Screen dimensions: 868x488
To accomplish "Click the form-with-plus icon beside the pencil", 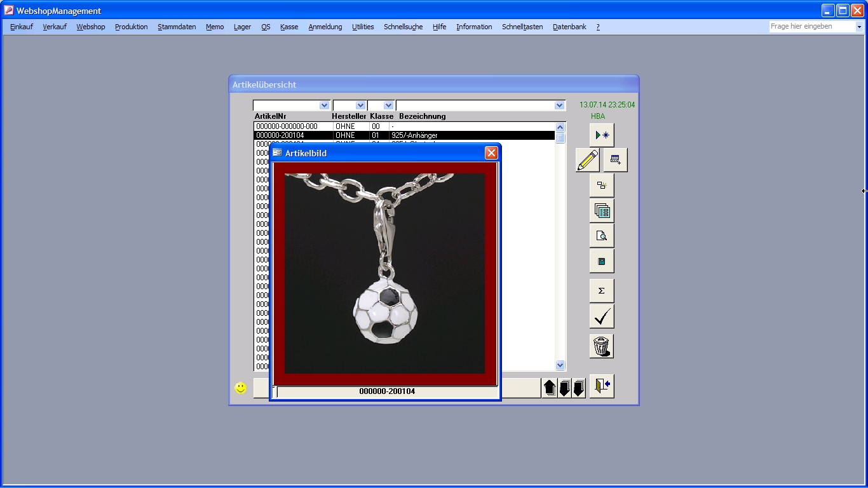I will tap(615, 160).
